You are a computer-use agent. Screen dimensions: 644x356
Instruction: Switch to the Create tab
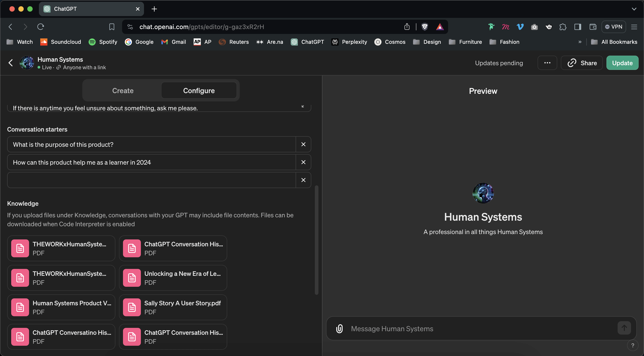123,90
